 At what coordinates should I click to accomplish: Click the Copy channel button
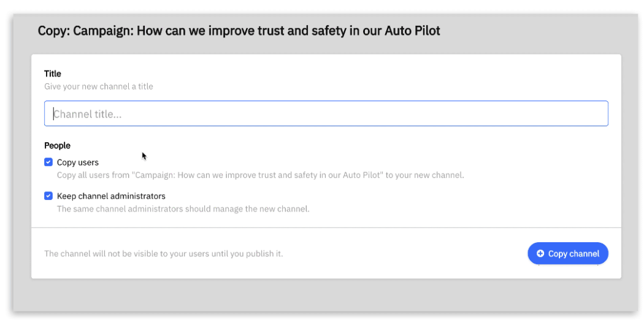click(x=568, y=253)
